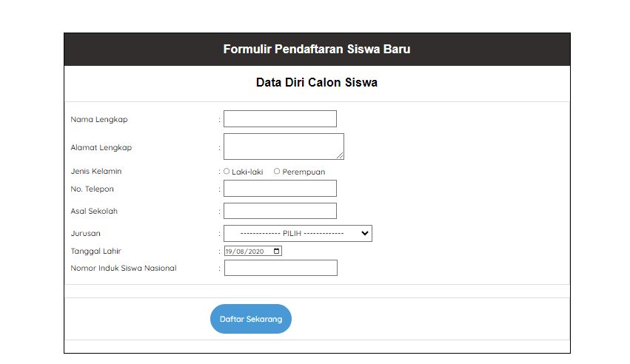Click the Data Diri Calon Siswa heading
The height and width of the screenshot is (364, 630).
coord(317,83)
